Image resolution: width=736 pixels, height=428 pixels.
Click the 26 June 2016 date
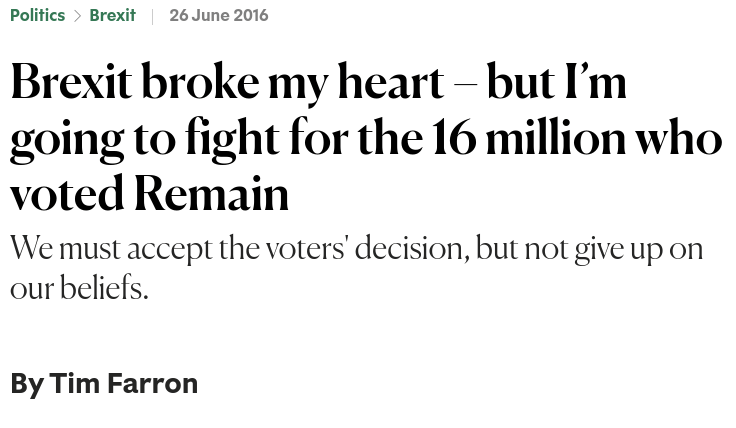[x=218, y=16]
